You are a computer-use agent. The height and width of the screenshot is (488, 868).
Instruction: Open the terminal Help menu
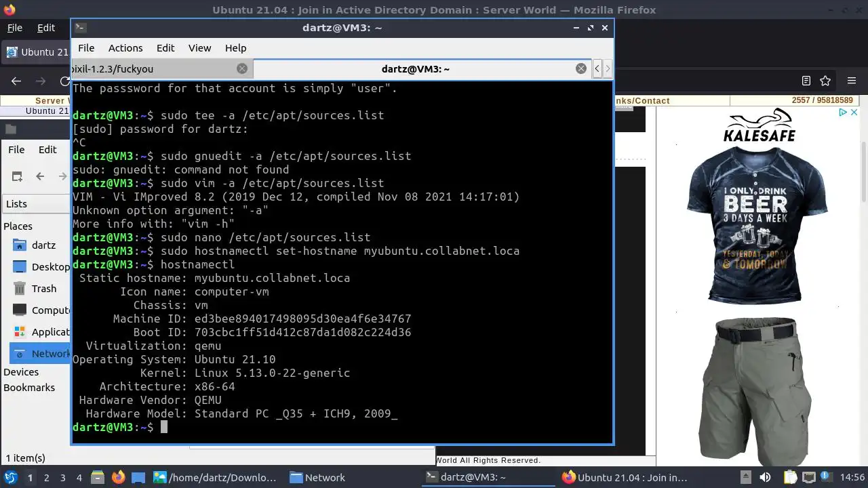click(x=235, y=48)
